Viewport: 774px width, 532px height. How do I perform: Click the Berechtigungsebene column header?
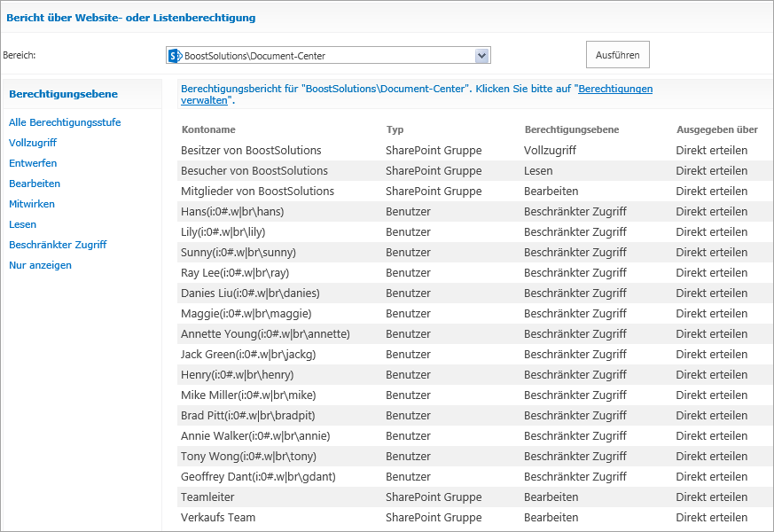[x=572, y=129]
